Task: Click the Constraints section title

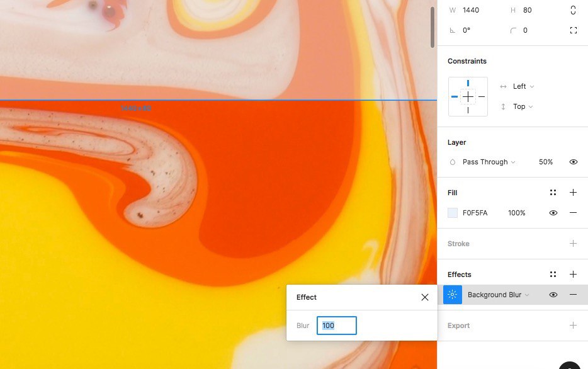Action: click(x=467, y=60)
